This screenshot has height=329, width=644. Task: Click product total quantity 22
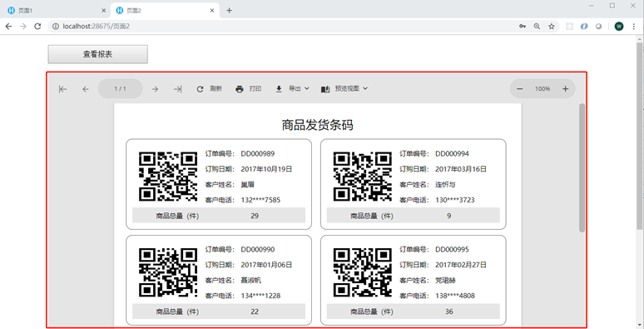click(255, 312)
